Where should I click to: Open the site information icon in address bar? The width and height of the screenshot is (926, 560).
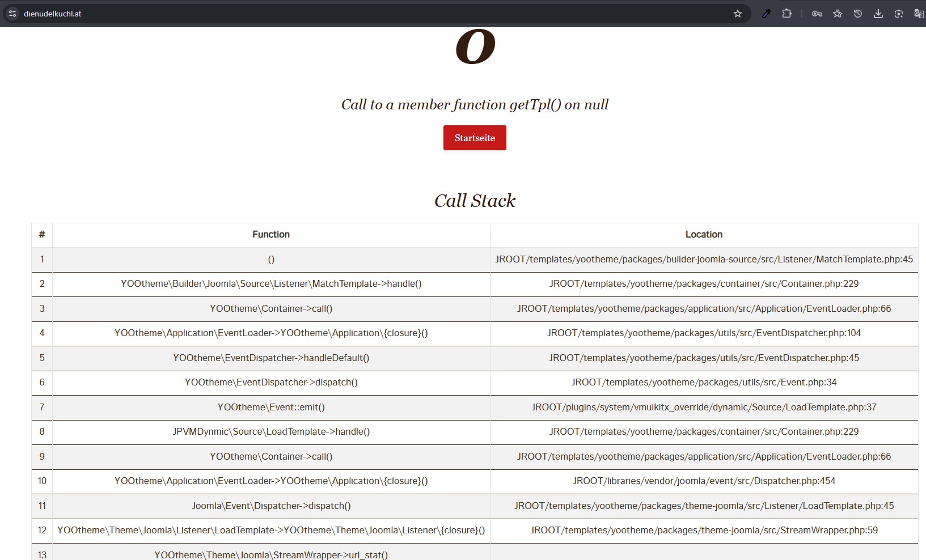click(x=12, y=14)
